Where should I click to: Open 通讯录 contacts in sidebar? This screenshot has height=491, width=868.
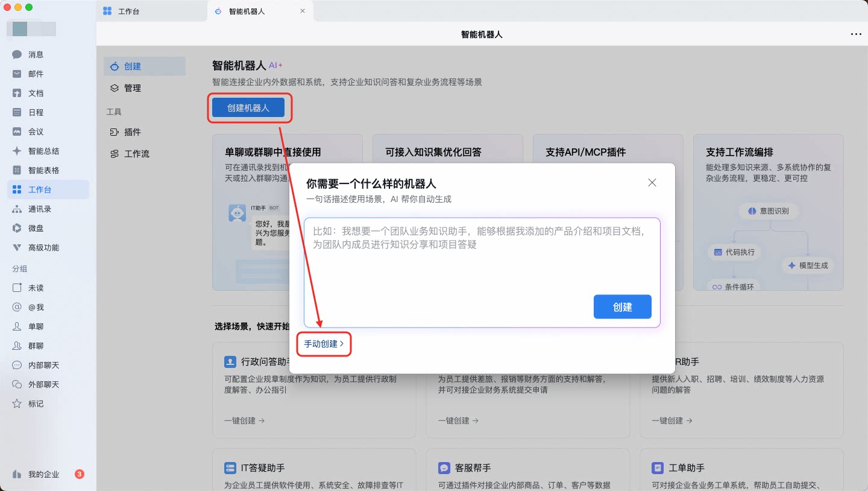coord(40,209)
